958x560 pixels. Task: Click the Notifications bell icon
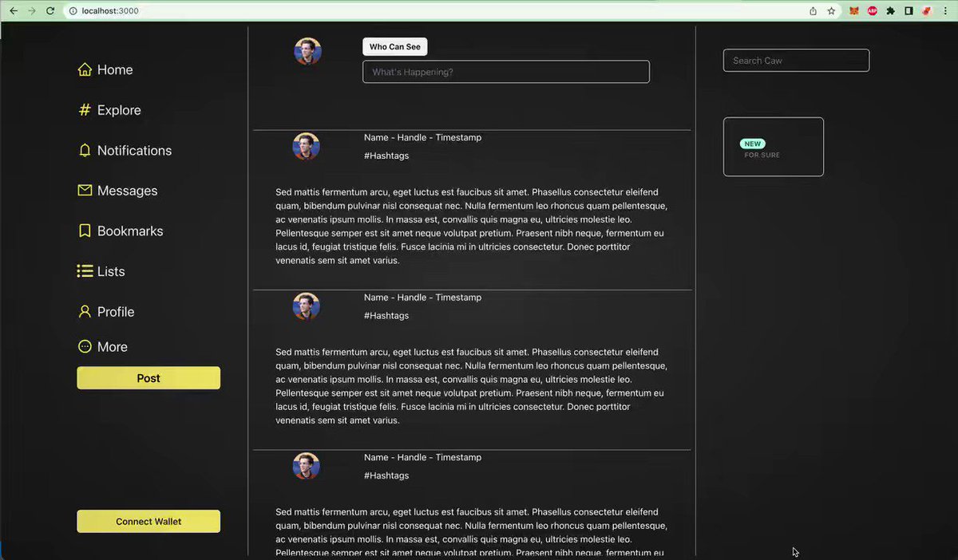[85, 150]
